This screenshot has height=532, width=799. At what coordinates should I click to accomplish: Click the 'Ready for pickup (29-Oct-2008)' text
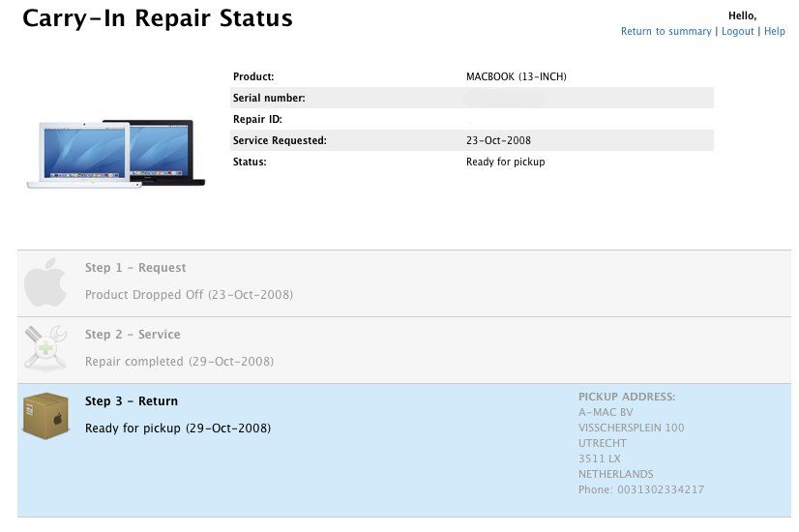click(x=178, y=428)
